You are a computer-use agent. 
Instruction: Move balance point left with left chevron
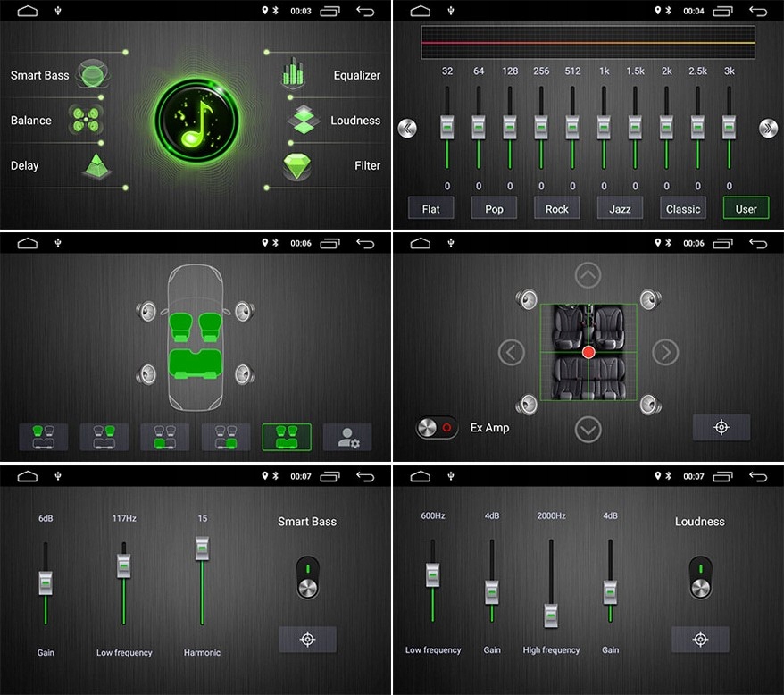point(512,352)
